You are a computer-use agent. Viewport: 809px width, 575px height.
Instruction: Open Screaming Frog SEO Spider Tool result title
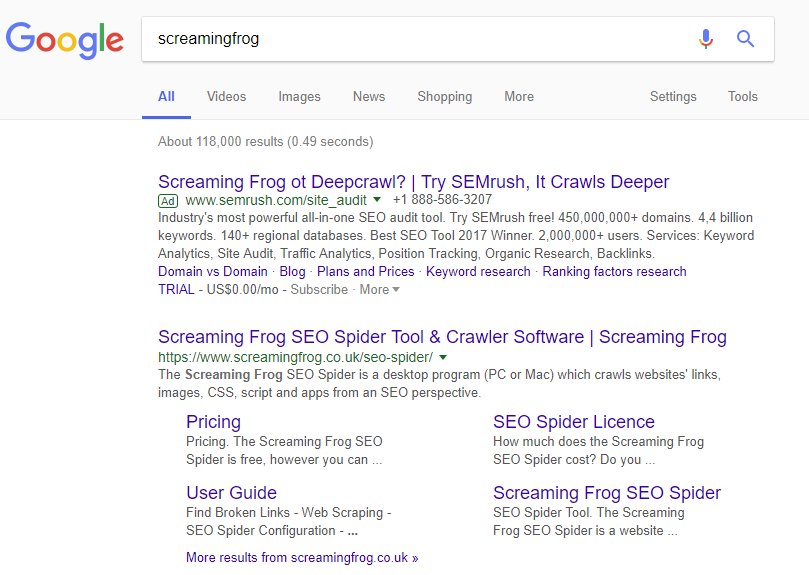coord(442,337)
